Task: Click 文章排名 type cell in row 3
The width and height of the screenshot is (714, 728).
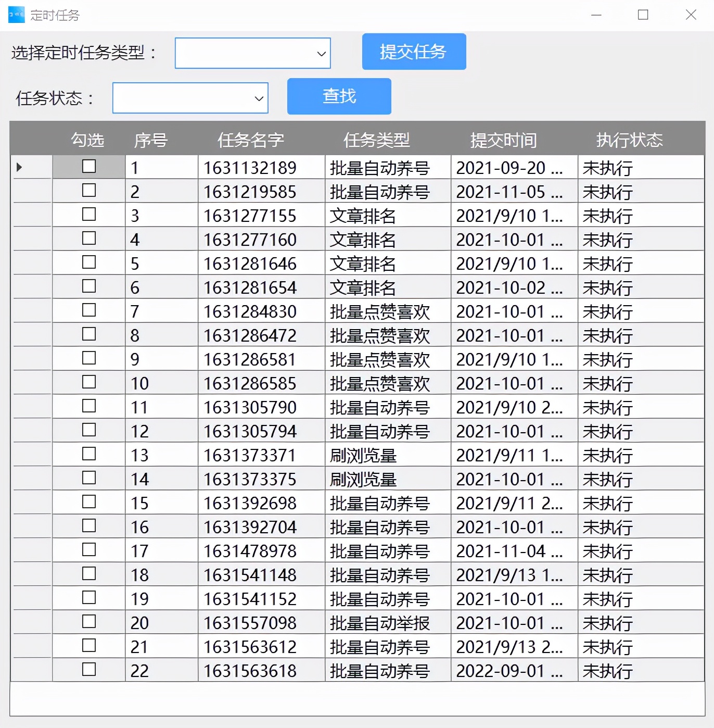Action: pyautogui.click(x=388, y=216)
